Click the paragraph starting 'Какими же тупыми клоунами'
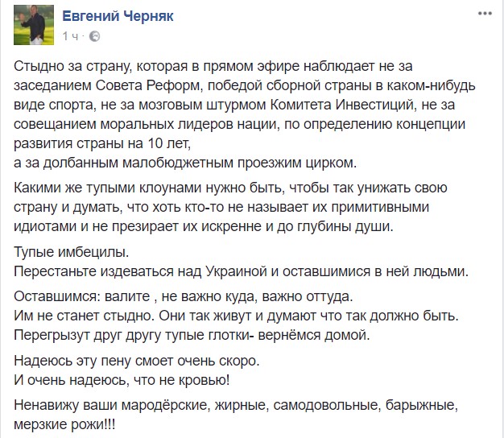Viewport: 504px width, 438px height. point(242,206)
